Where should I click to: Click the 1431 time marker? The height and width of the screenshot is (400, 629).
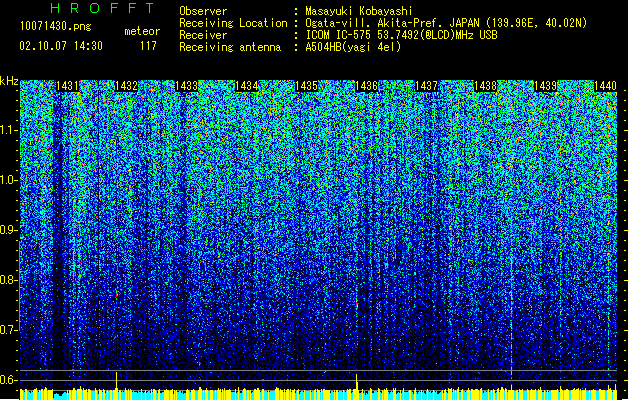click(67, 86)
